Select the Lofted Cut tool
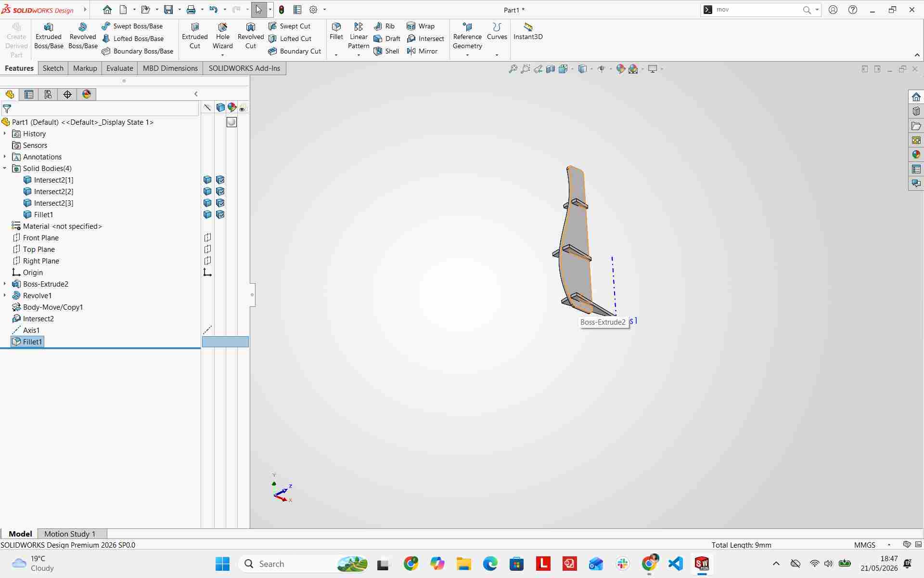This screenshot has width=924, height=578. click(x=290, y=39)
